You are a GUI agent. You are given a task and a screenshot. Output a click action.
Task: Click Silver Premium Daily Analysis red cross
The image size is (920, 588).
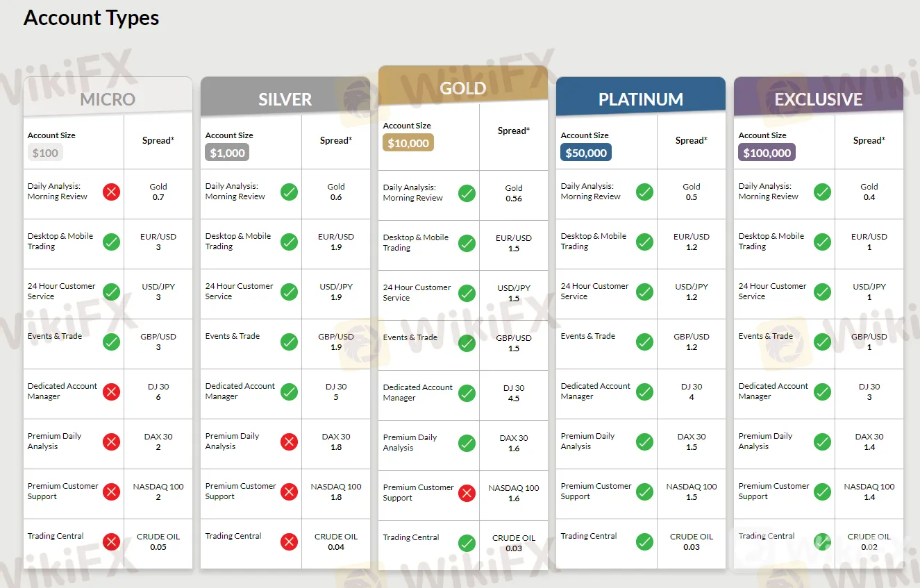pyautogui.click(x=289, y=442)
